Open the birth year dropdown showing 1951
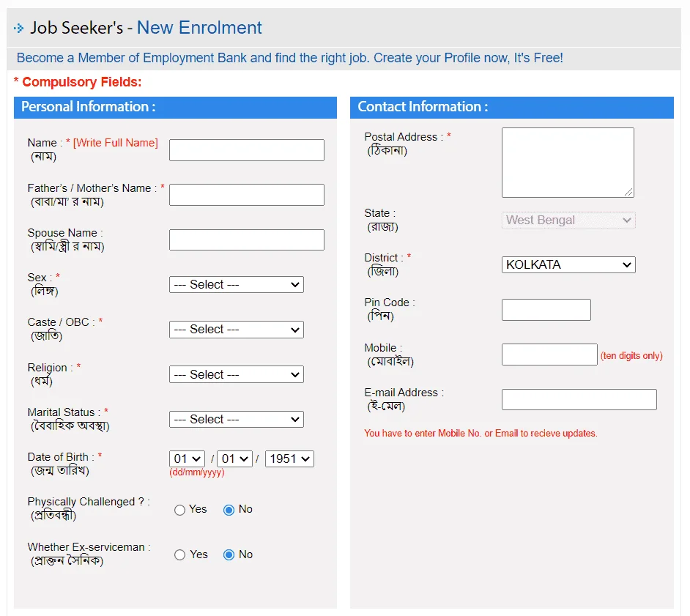This screenshot has width=690, height=616. point(289,459)
